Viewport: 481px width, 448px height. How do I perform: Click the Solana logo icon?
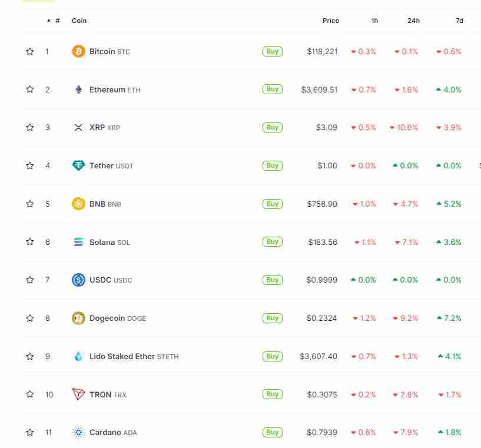tap(78, 242)
